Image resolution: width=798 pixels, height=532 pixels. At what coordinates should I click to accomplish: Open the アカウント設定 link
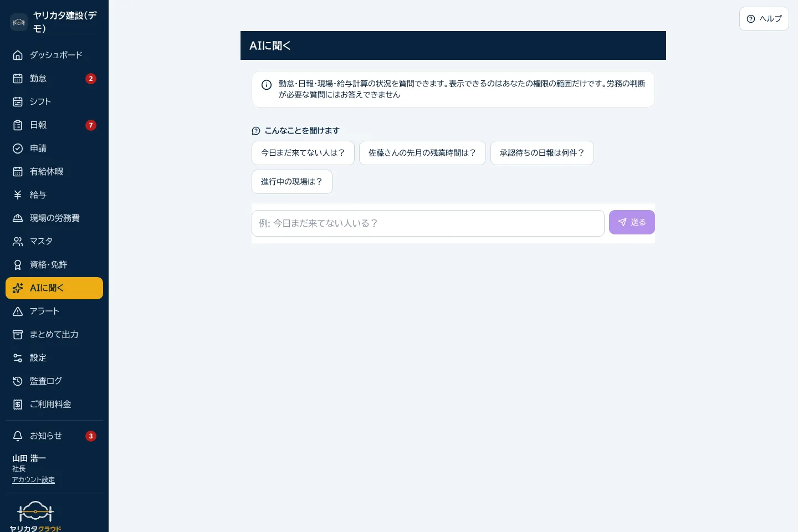[x=33, y=480]
